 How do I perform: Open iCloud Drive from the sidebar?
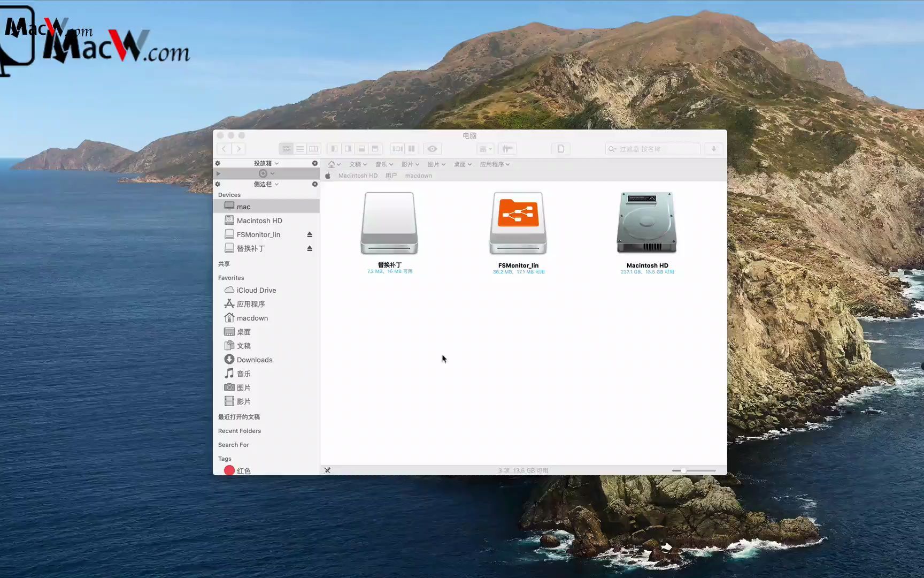[256, 290]
